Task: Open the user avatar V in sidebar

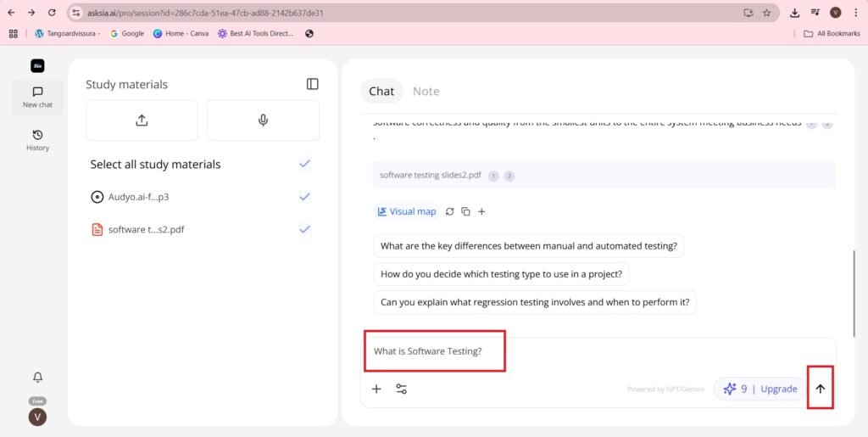Action: pyautogui.click(x=37, y=417)
